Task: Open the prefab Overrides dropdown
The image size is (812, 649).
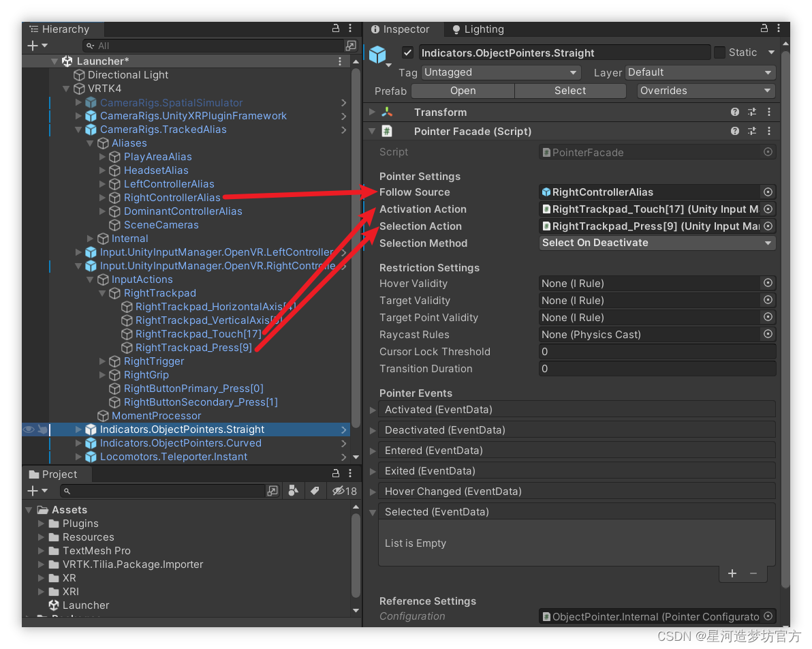Action: (706, 91)
